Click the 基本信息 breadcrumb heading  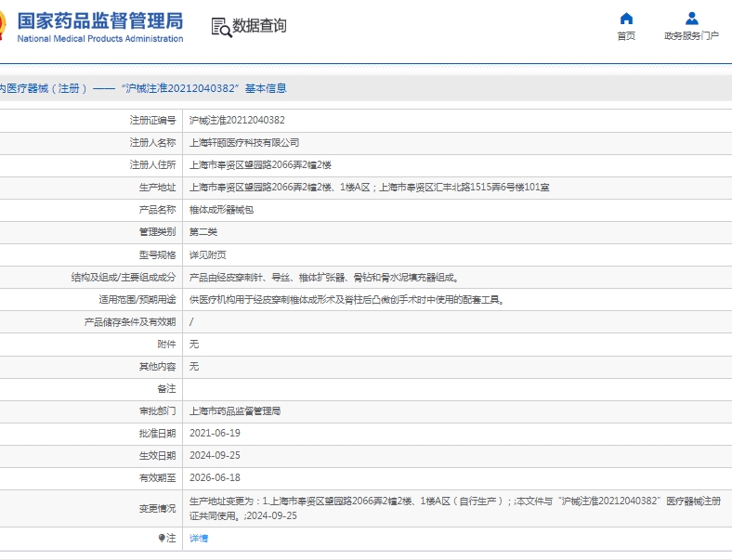point(266,88)
